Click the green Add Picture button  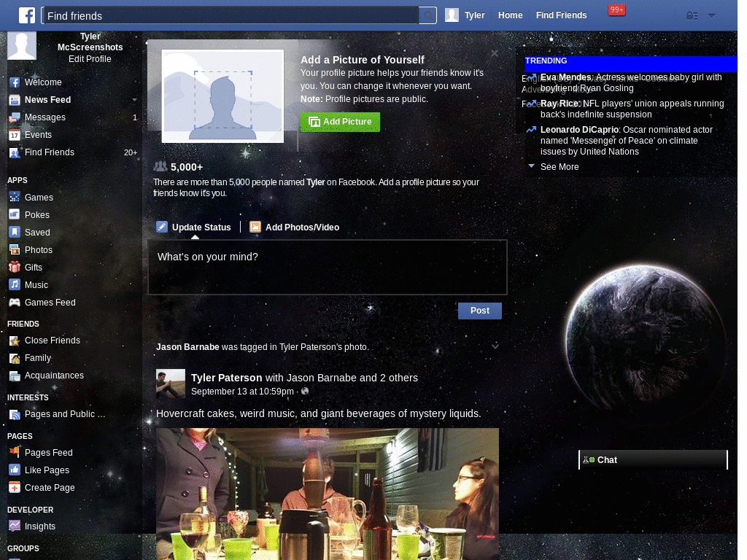coord(340,122)
